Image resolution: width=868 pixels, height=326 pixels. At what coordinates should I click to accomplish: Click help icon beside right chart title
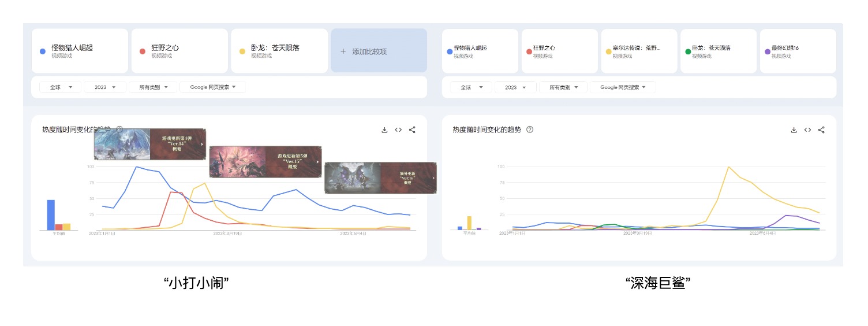tap(530, 130)
